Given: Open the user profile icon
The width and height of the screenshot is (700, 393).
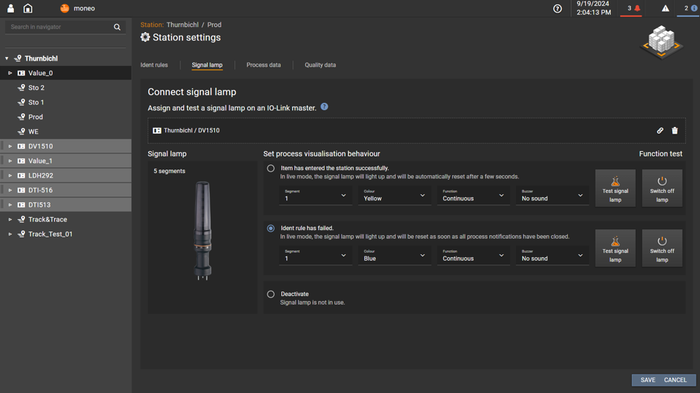Looking at the screenshot, I should pyautogui.click(x=10, y=8).
